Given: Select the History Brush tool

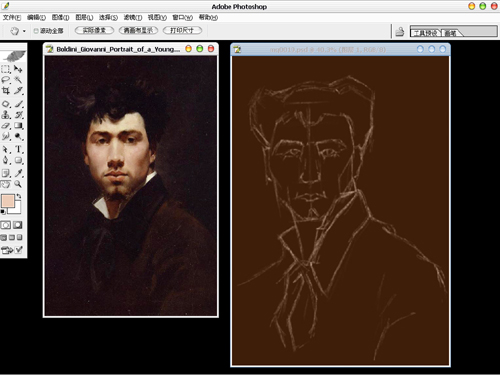Looking at the screenshot, I should click(x=18, y=115).
